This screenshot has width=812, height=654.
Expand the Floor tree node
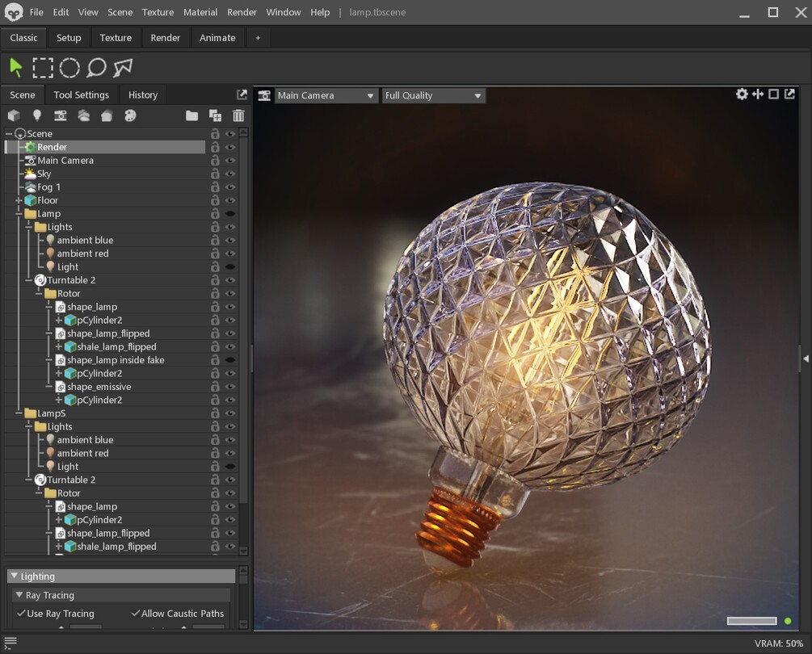(18, 200)
